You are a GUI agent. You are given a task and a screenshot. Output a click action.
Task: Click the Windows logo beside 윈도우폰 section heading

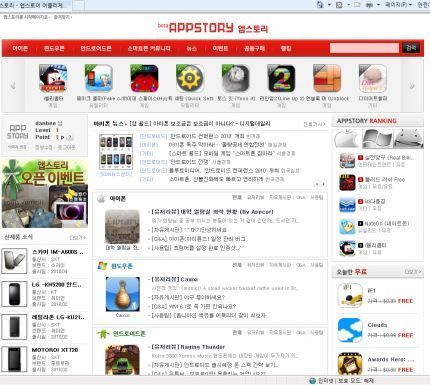coord(102,266)
